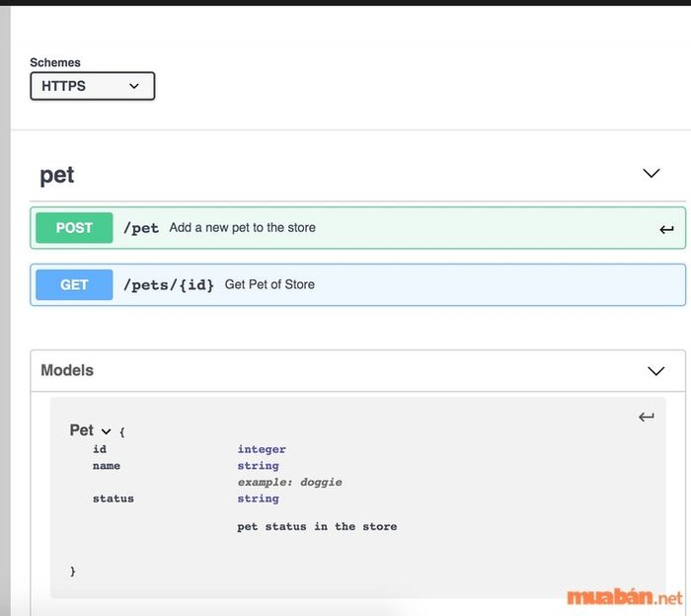Select the 'Add a new pet to the store' summary
691x616 pixels.
tap(242, 228)
